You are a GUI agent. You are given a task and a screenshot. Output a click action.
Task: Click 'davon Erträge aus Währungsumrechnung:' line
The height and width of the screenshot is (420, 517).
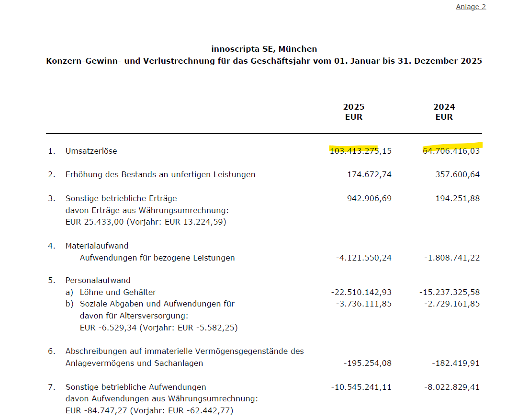pyautogui.click(x=147, y=211)
